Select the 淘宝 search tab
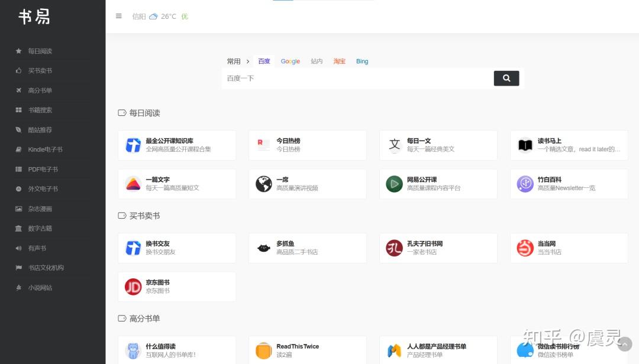 click(x=339, y=61)
